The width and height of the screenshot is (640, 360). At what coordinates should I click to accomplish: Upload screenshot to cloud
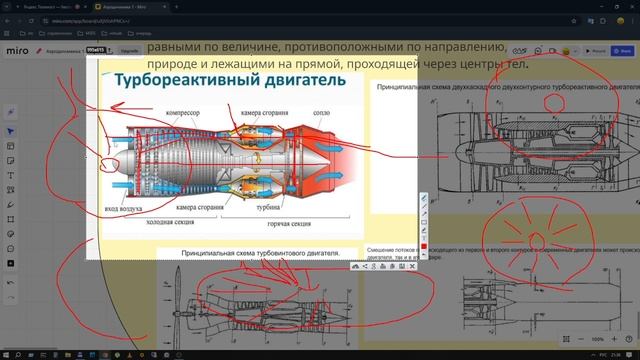click(x=355, y=266)
